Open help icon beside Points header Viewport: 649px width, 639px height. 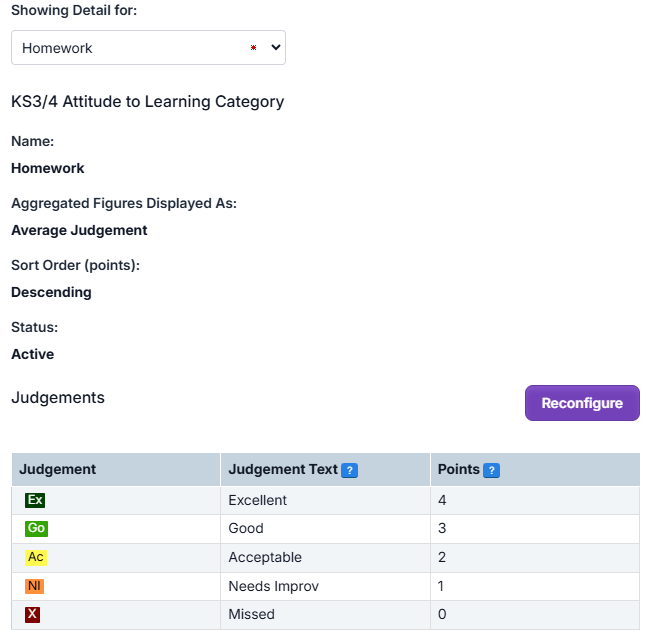(x=491, y=470)
